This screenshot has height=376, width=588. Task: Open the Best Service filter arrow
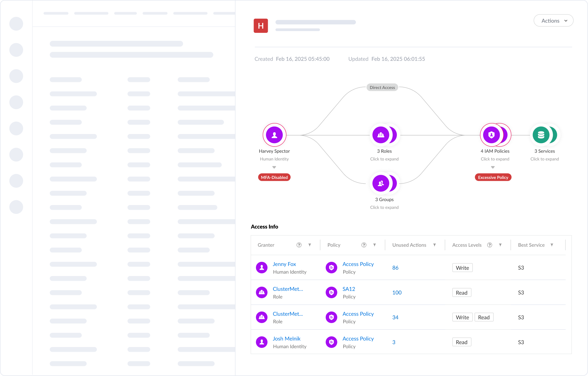[x=552, y=245]
